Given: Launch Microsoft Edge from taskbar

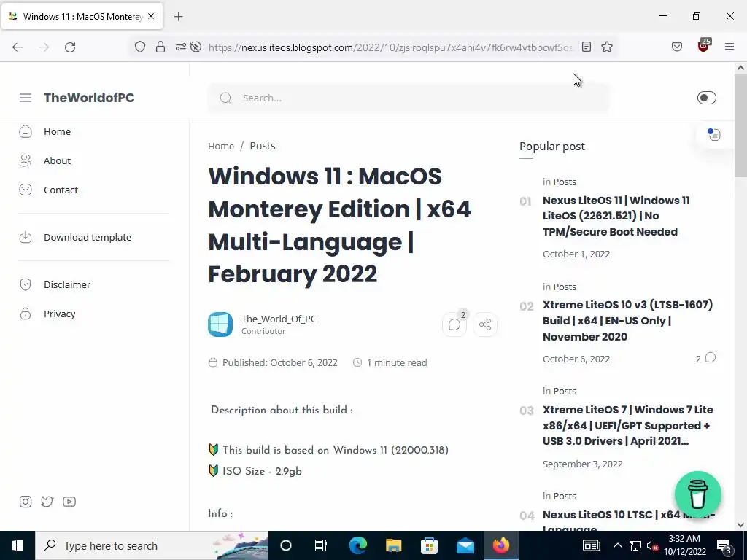Looking at the screenshot, I should pyautogui.click(x=357, y=545).
